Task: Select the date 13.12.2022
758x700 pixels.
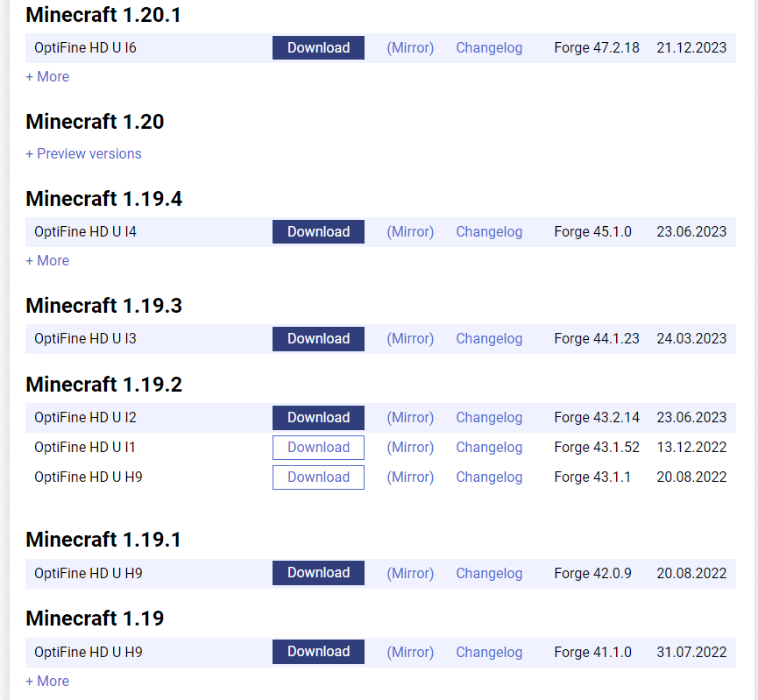Action: (x=691, y=448)
